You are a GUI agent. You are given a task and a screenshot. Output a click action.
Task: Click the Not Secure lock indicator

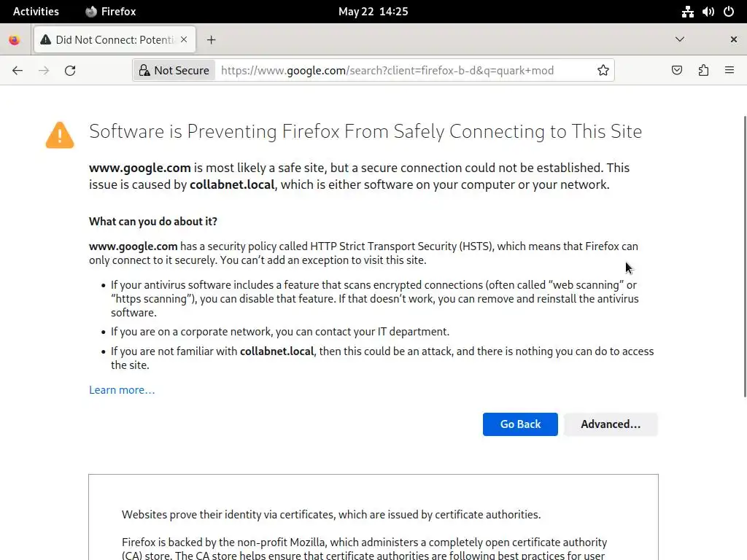point(174,71)
